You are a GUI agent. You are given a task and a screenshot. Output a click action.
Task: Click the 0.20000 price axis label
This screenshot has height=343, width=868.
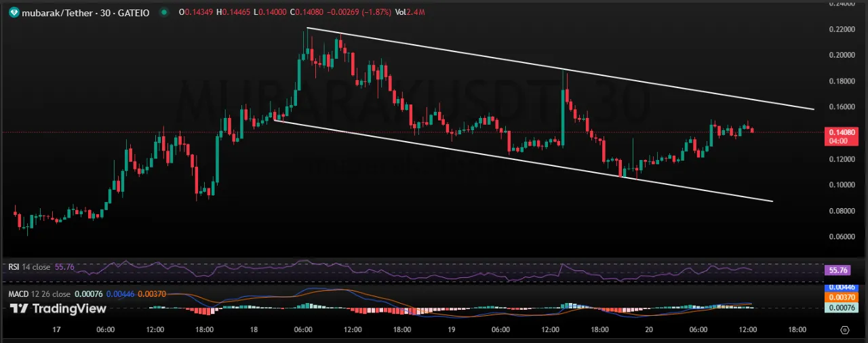[x=841, y=55]
